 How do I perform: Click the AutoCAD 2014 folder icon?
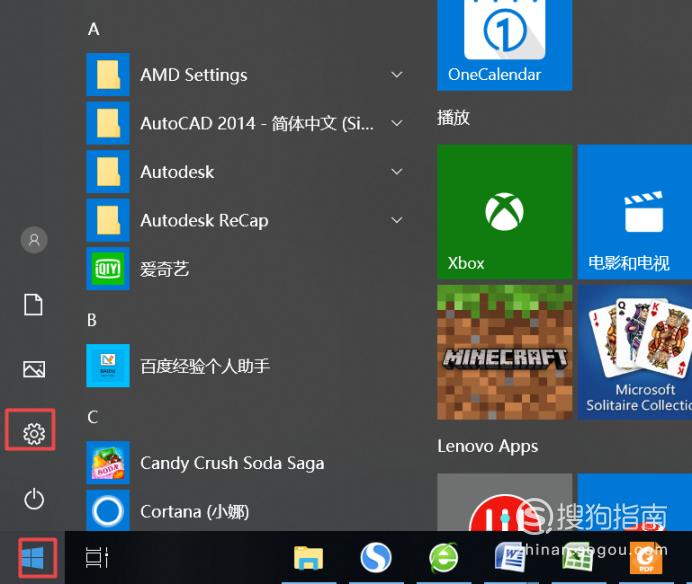pyautogui.click(x=108, y=123)
